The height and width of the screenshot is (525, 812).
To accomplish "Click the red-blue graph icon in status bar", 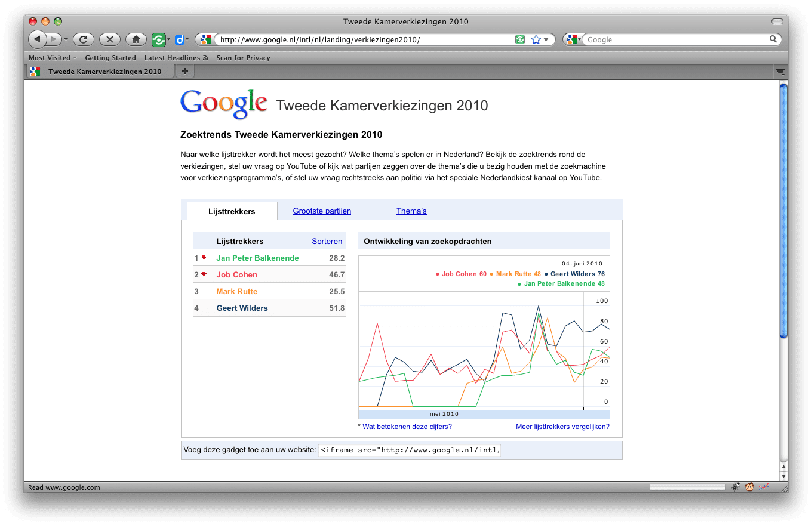I will (764, 487).
